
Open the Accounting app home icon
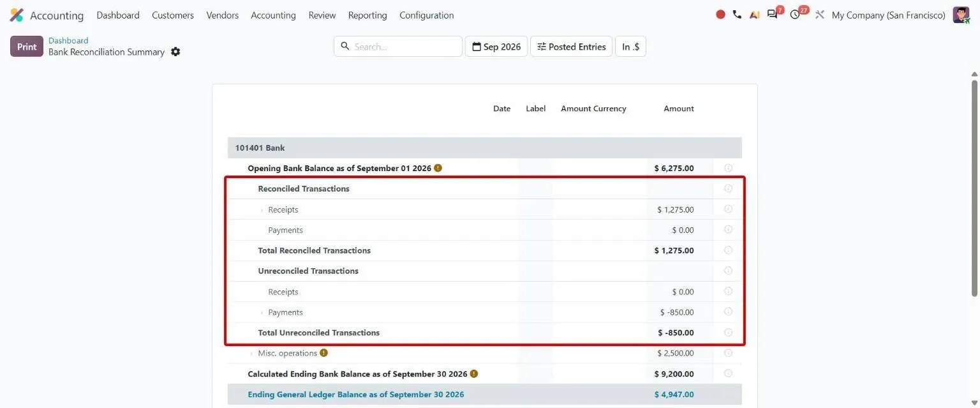(17, 15)
